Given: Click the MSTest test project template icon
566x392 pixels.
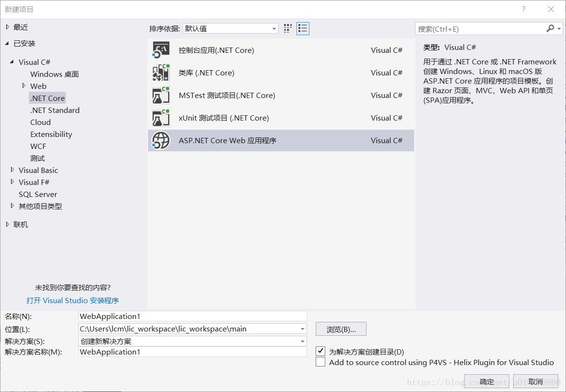Looking at the screenshot, I should (x=161, y=95).
